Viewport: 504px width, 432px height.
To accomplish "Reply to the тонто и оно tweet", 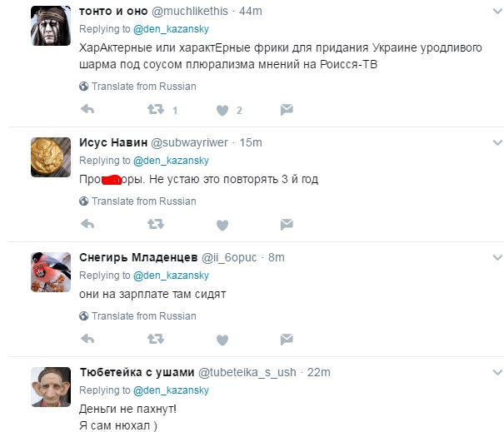I will [x=87, y=110].
